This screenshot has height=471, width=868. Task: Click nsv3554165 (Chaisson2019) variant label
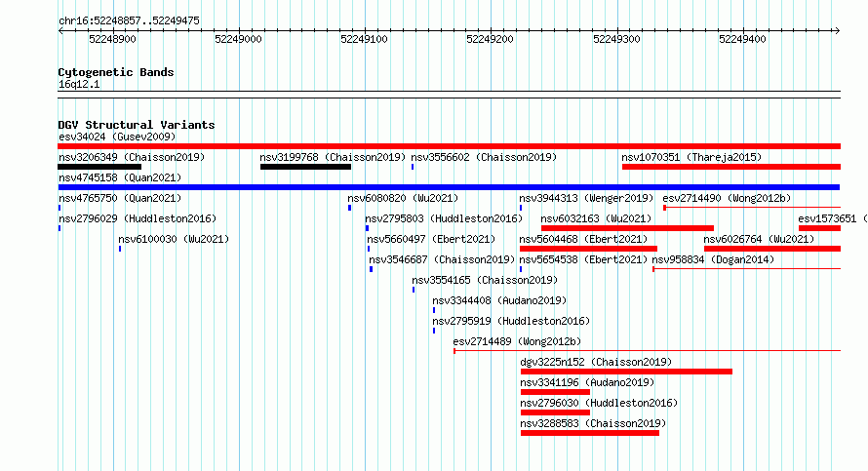485,280
